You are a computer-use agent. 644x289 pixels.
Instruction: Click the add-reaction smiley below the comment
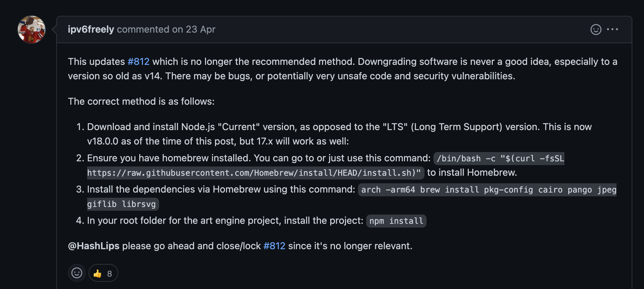[x=77, y=273]
